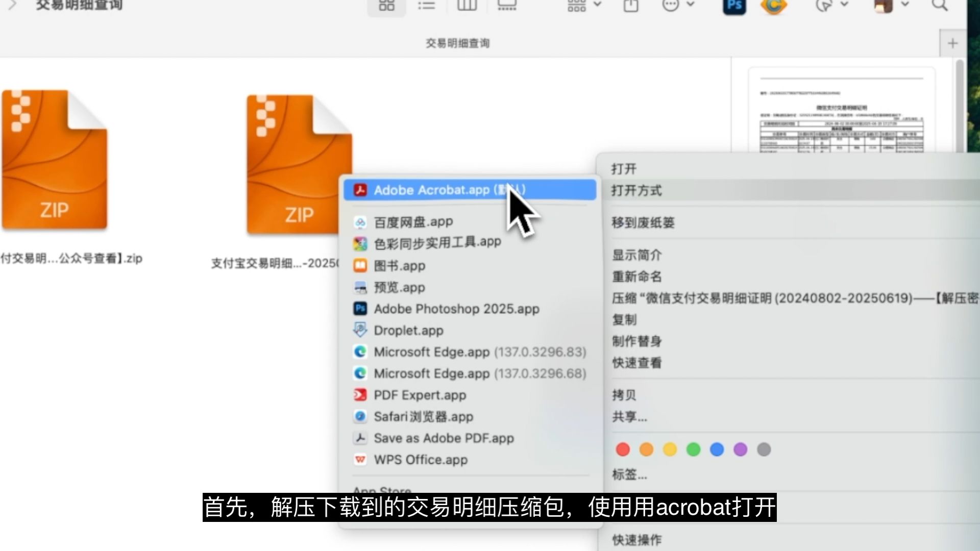
Task: Apply the yellow tag color
Action: [670, 449]
